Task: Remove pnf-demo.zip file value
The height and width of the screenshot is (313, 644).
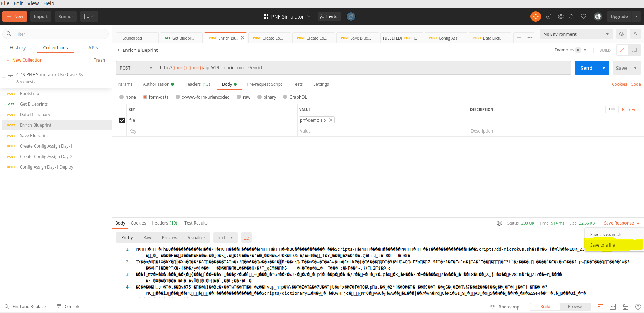Action: point(331,120)
